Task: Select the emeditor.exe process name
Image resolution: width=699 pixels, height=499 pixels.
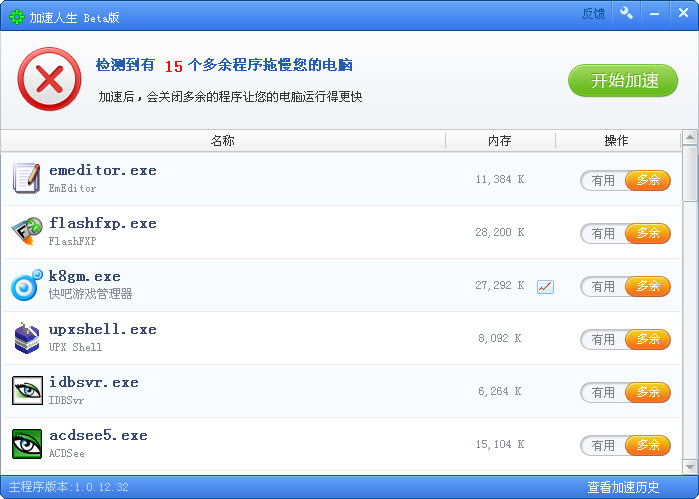Action: (x=103, y=171)
